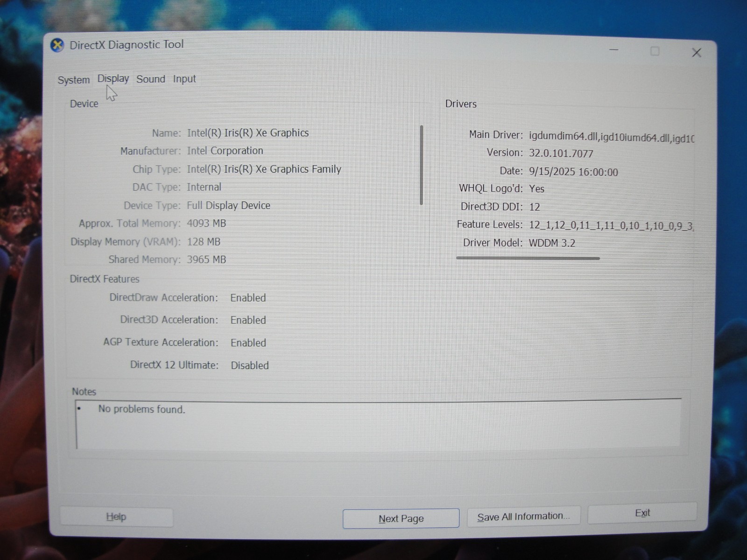Click the 'Drivers' section heading
Viewport: 747px width, 560px height.
pos(461,104)
